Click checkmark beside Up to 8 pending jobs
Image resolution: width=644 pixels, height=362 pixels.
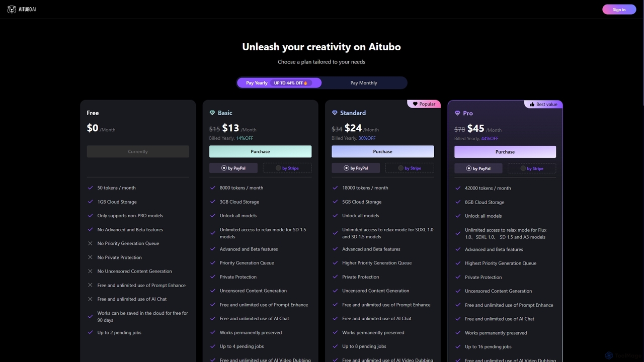coord(335,346)
